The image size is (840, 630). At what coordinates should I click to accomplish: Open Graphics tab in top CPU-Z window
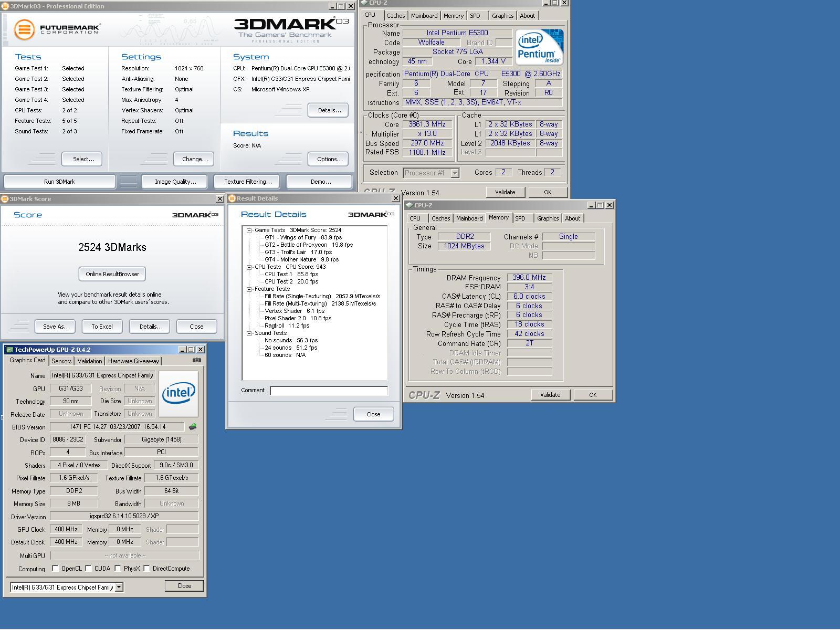pyautogui.click(x=502, y=16)
